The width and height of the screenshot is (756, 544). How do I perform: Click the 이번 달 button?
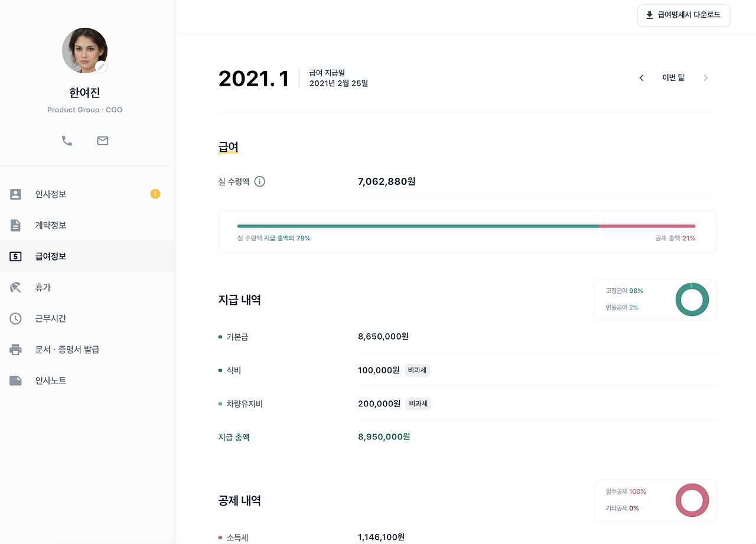click(673, 78)
